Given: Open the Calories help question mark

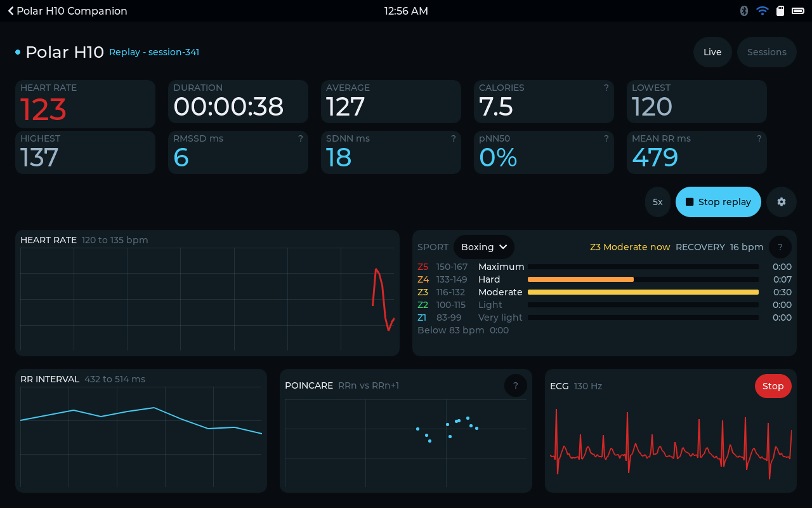Looking at the screenshot, I should point(606,88).
